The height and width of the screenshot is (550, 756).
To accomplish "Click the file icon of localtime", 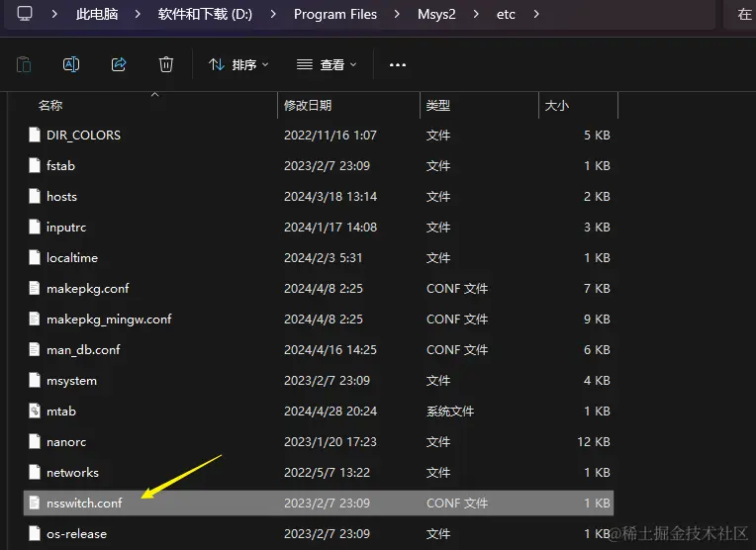I will [x=35, y=258].
